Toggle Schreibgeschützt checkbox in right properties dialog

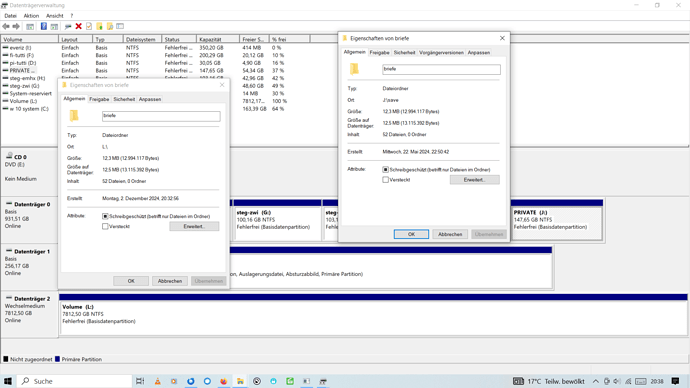[x=385, y=169]
